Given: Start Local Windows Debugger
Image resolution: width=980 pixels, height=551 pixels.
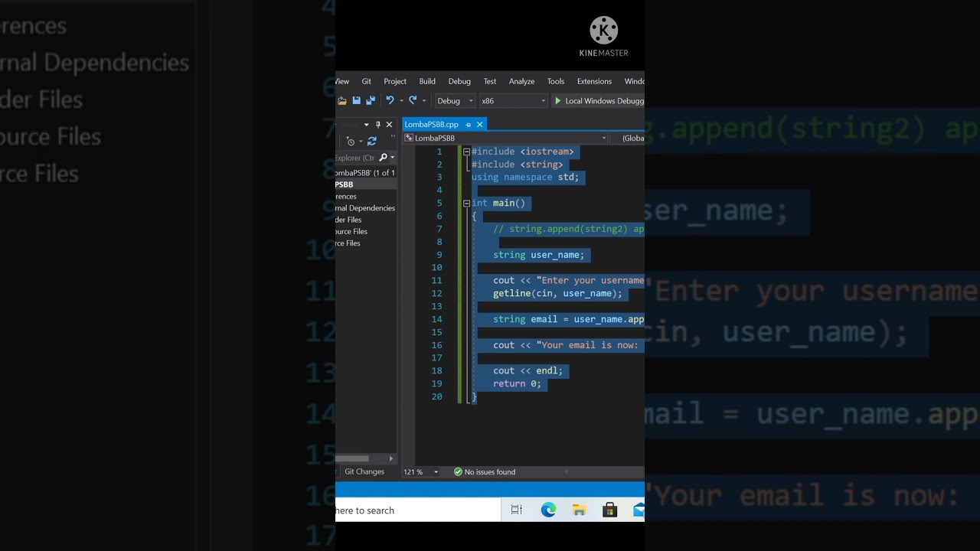Looking at the screenshot, I should (599, 101).
